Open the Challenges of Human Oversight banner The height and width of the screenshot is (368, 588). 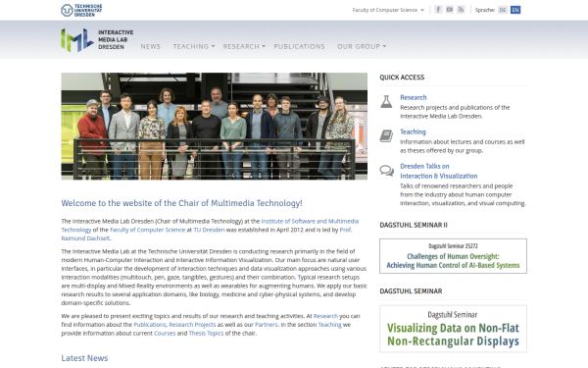pos(453,256)
